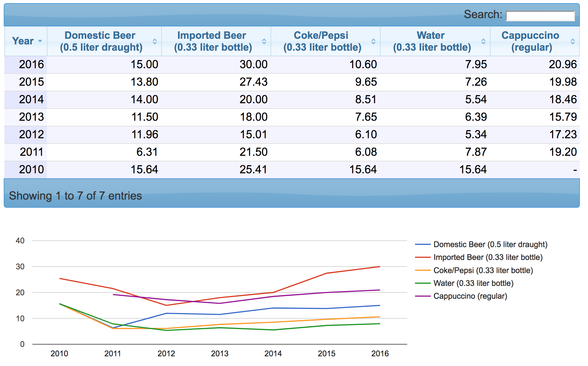Click Water value 5.54 for 2014
This screenshot has width=588, height=366.
tap(476, 100)
